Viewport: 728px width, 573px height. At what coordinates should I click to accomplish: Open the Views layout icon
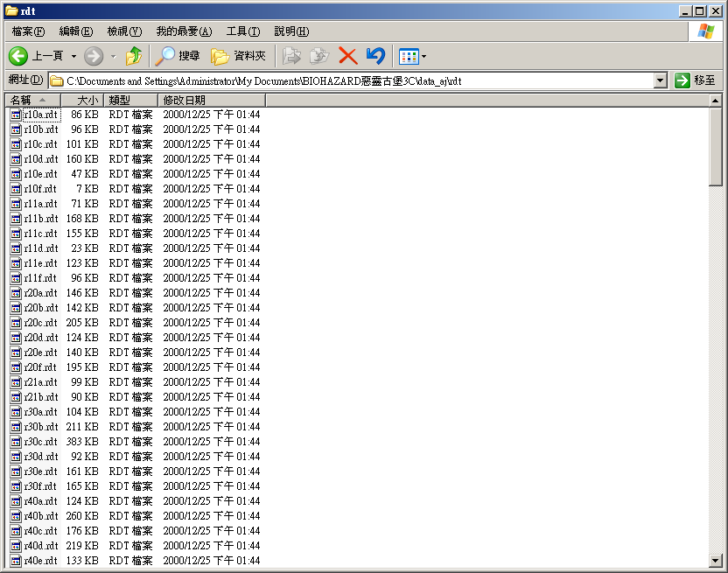click(409, 57)
